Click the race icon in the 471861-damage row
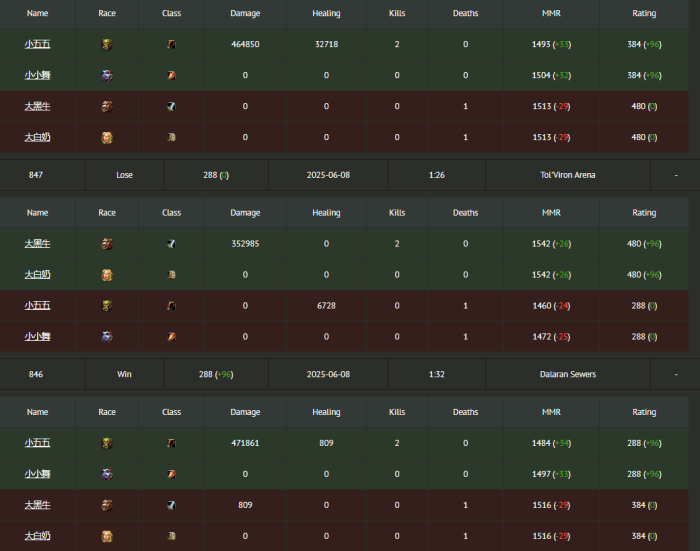The height and width of the screenshot is (551, 700). (x=107, y=443)
